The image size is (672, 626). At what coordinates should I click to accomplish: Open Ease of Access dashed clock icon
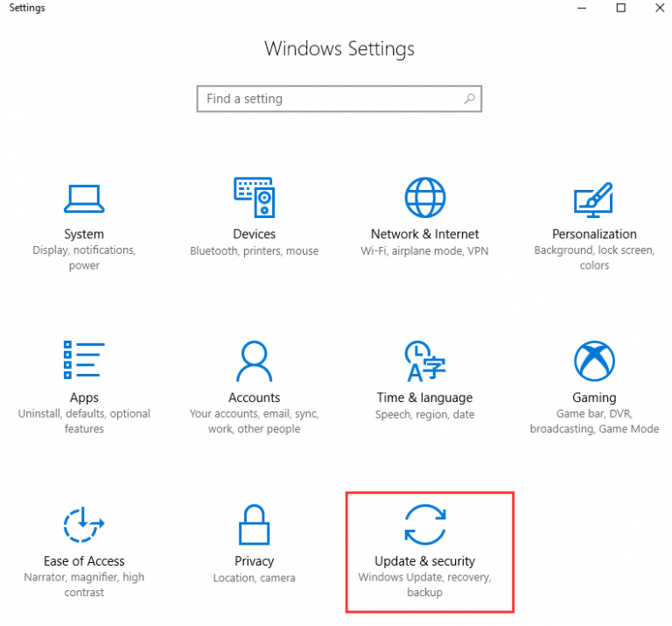click(x=84, y=524)
